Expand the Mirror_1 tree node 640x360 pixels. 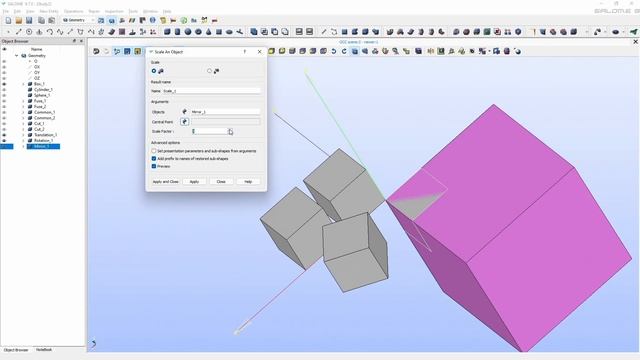pyautogui.click(x=23, y=146)
